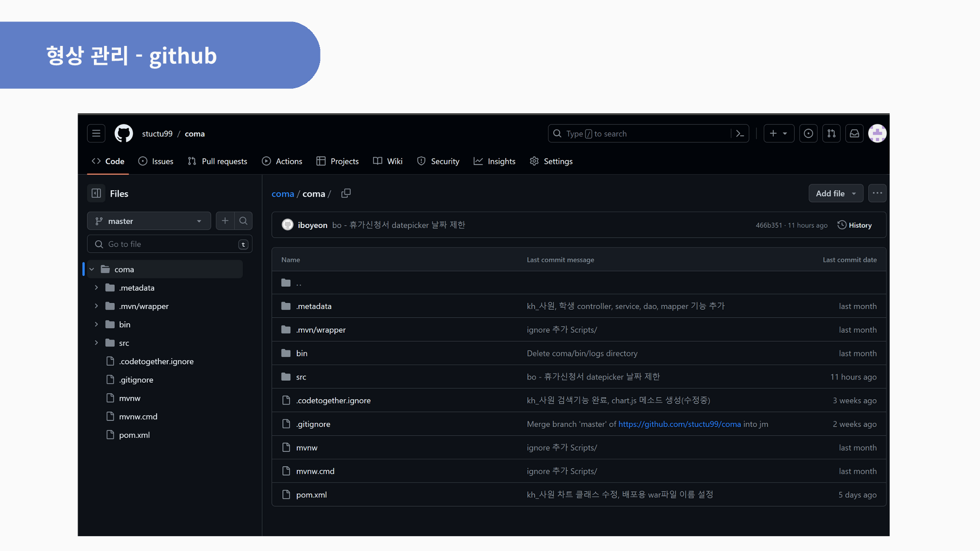Open the command palette icon
This screenshot has width=980, height=551.
click(740, 133)
